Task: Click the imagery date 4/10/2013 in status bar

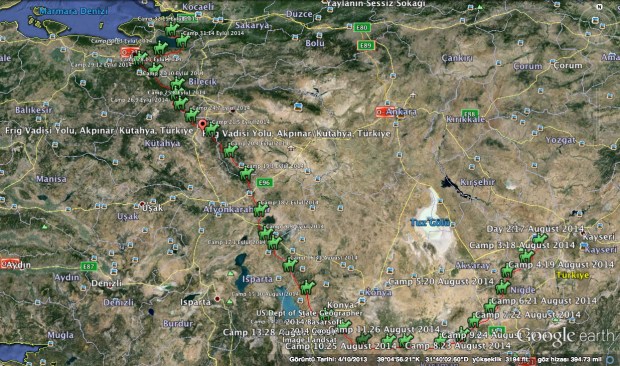Action: point(353,360)
